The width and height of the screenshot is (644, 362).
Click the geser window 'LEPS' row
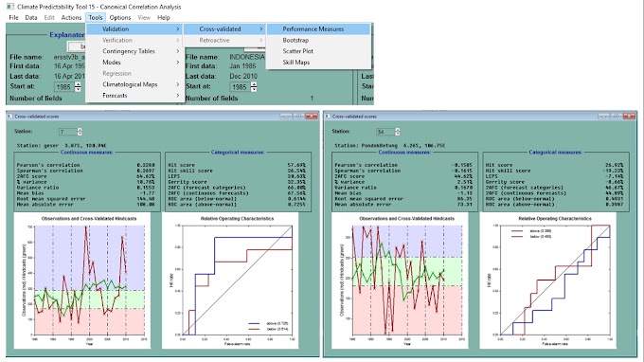[x=237, y=176]
